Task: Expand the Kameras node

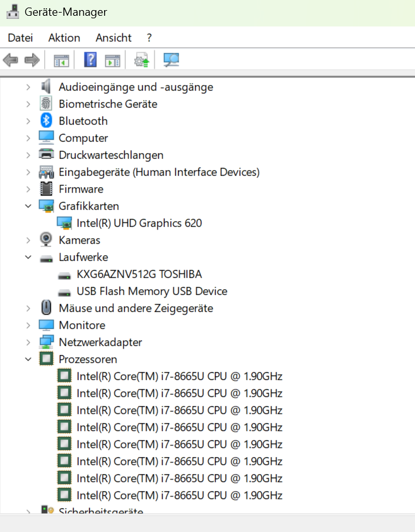Action: (28, 240)
